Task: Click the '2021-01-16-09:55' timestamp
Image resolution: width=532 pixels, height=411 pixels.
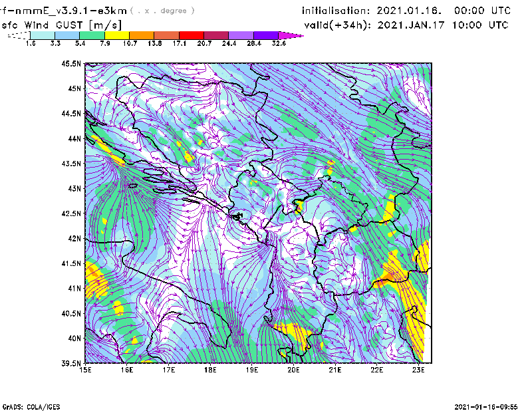Action: pyautogui.click(x=486, y=407)
